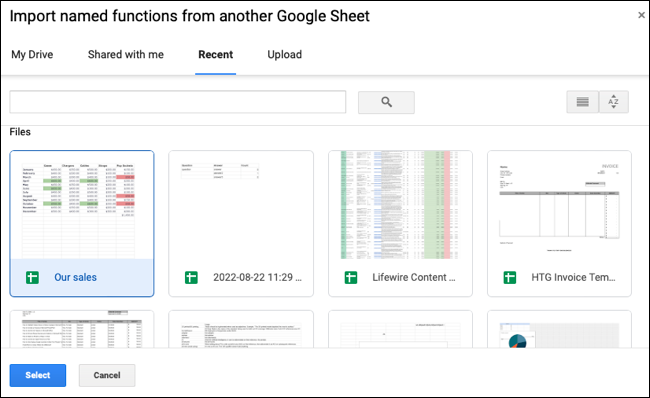
Task: Go to the Upload tab
Action: point(284,55)
